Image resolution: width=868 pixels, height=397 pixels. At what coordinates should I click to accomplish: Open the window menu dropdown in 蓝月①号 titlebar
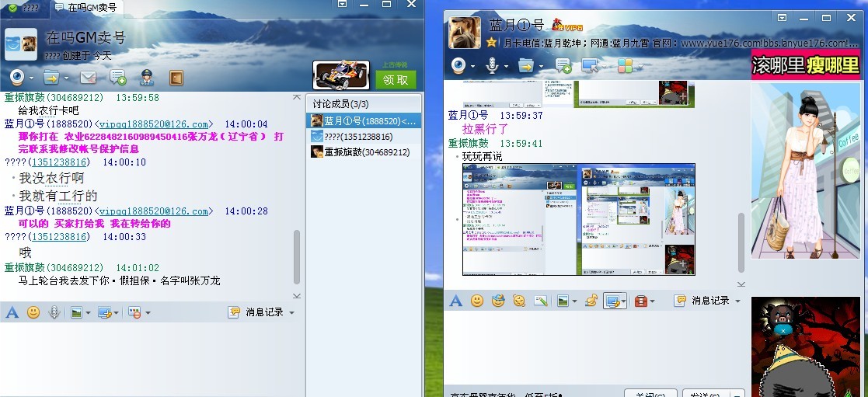click(783, 18)
